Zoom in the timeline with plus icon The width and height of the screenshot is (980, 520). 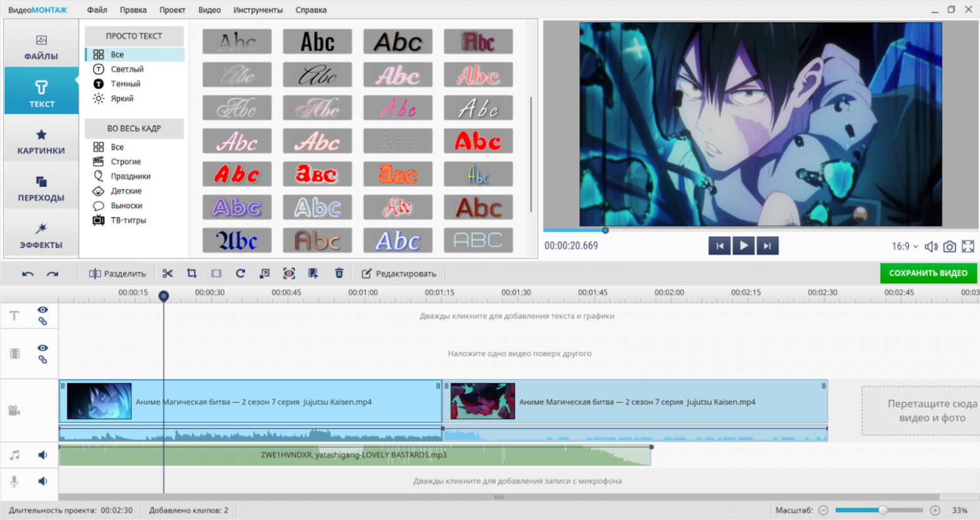click(x=935, y=511)
